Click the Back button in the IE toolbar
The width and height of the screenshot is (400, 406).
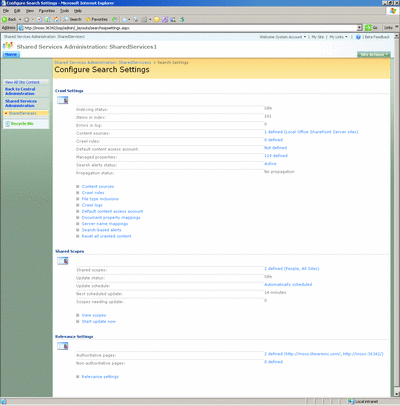pos(9,19)
